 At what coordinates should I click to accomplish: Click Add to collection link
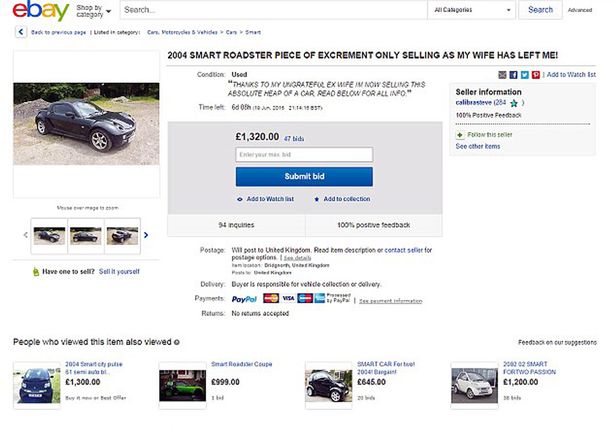342,199
